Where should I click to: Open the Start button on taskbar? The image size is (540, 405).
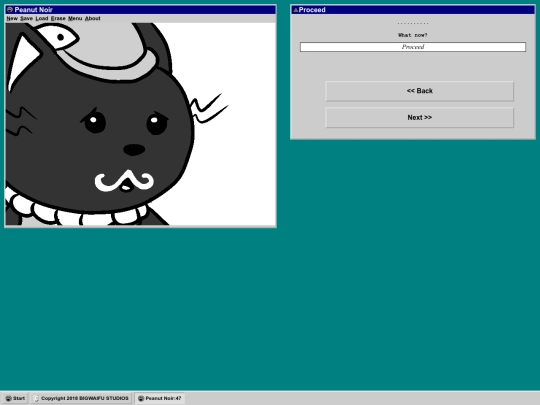coord(15,398)
